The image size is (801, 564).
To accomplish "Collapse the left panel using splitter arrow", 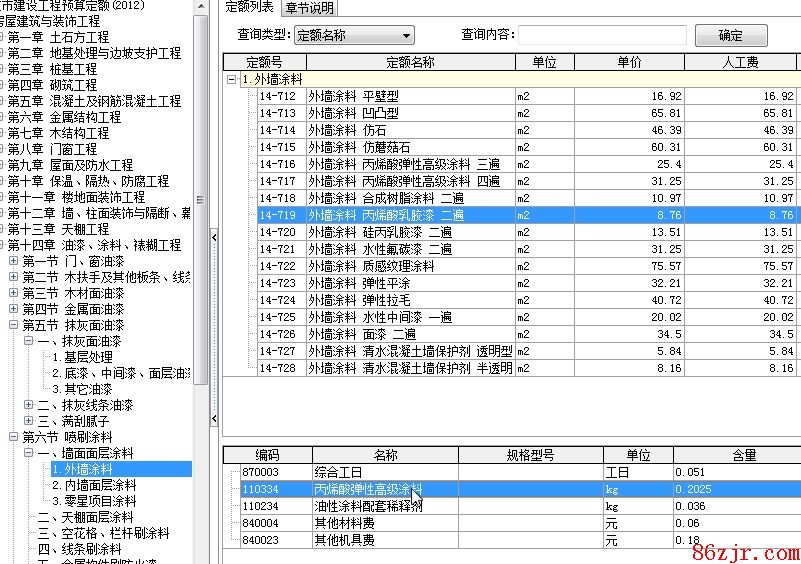I will [213, 237].
